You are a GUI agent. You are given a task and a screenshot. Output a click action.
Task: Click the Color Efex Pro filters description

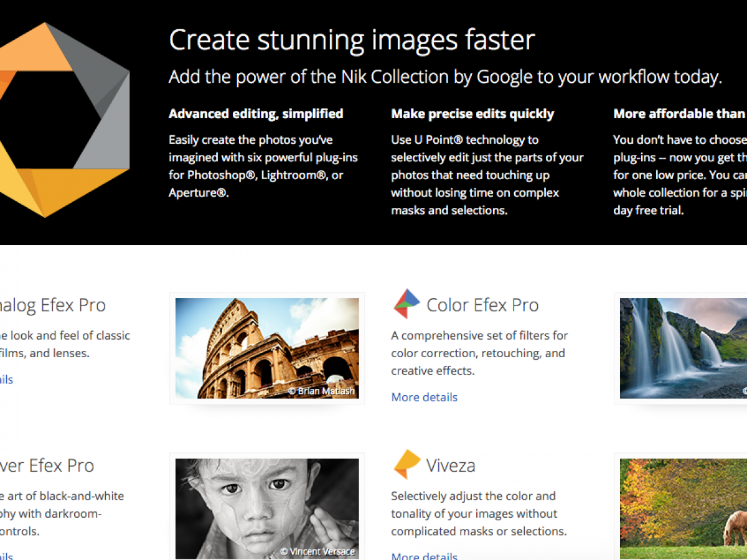[479, 353]
